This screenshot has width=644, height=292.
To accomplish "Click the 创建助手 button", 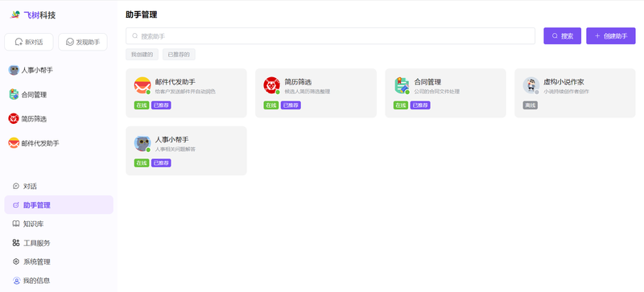I will click(x=611, y=35).
